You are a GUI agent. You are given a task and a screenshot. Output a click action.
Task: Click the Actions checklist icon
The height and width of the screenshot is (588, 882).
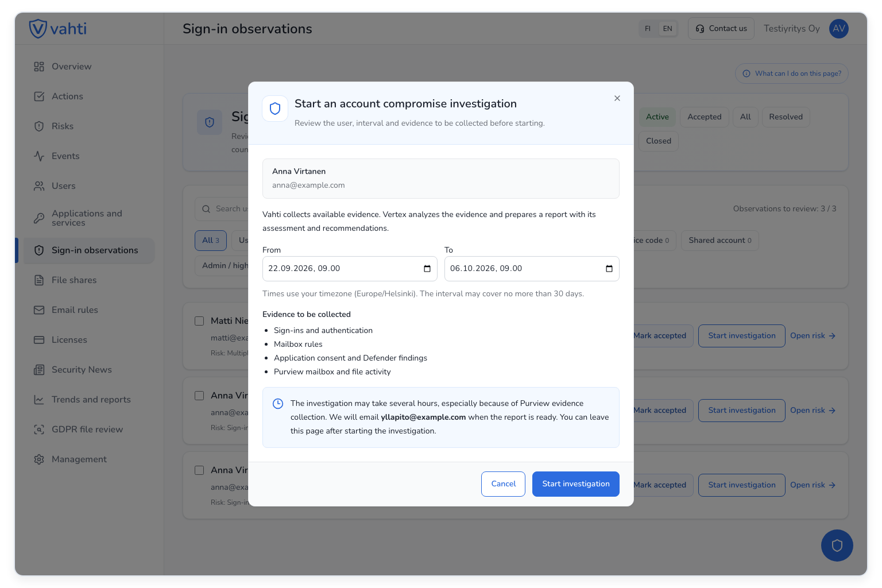39,96
